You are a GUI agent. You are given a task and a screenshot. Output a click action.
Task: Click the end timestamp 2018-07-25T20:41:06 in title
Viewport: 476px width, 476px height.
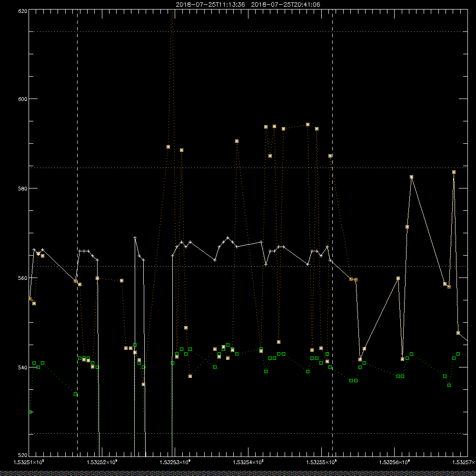point(286,5)
